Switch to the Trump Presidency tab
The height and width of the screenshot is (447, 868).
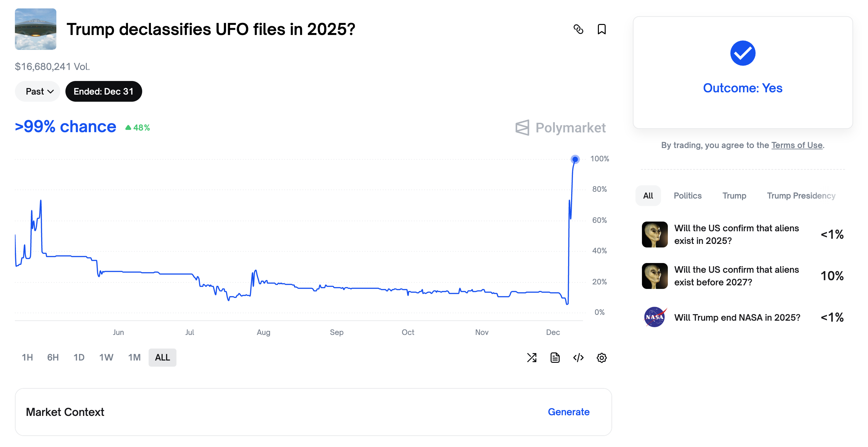click(801, 196)
